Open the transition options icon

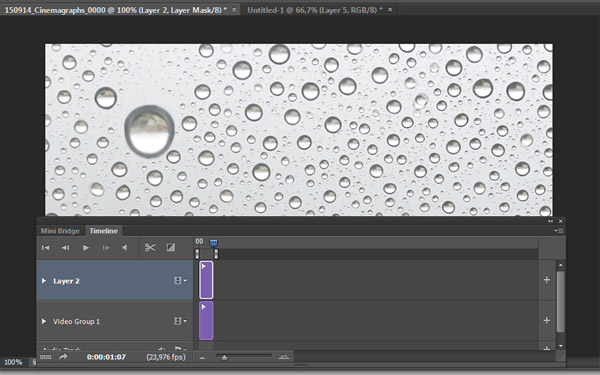[x=171, y=248]
